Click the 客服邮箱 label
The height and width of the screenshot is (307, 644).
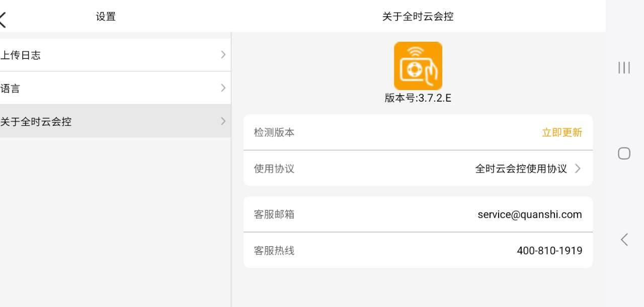(274, 214)
